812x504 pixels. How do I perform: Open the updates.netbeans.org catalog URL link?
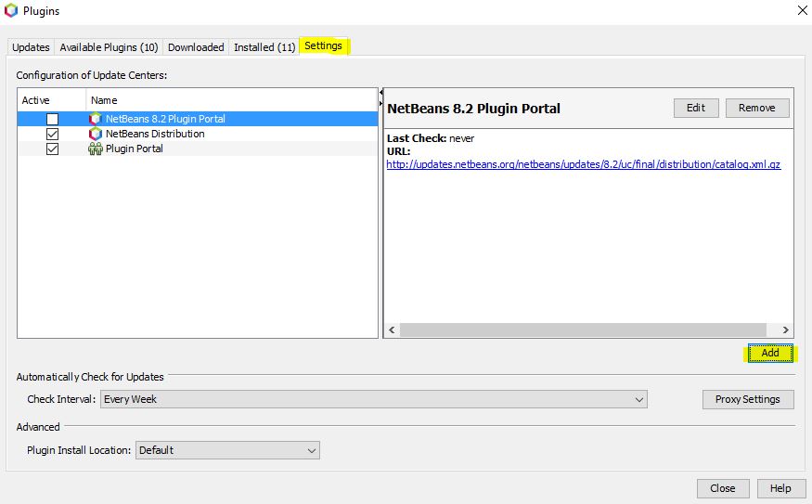click(583, 164)
